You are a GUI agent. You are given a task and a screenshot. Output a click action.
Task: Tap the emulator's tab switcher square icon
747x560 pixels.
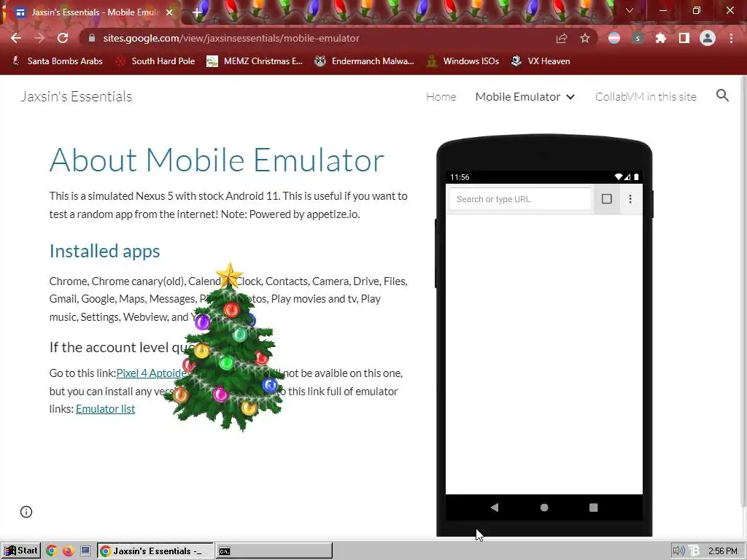tap(606, 199)
